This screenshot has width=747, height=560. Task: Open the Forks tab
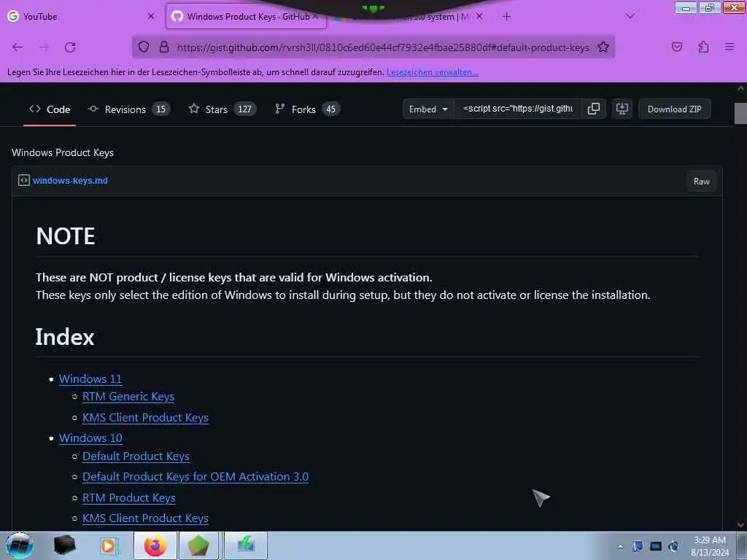[307, 109]
